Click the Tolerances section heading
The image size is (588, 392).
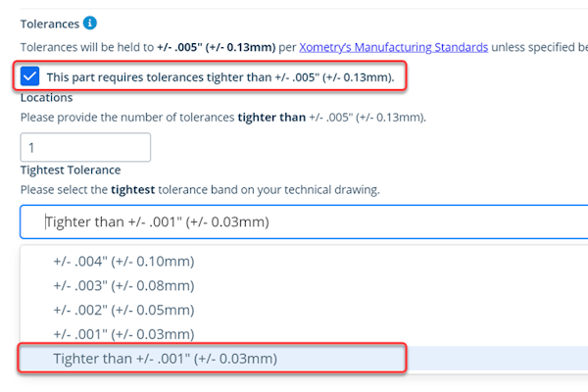click(x=48, y=23)
